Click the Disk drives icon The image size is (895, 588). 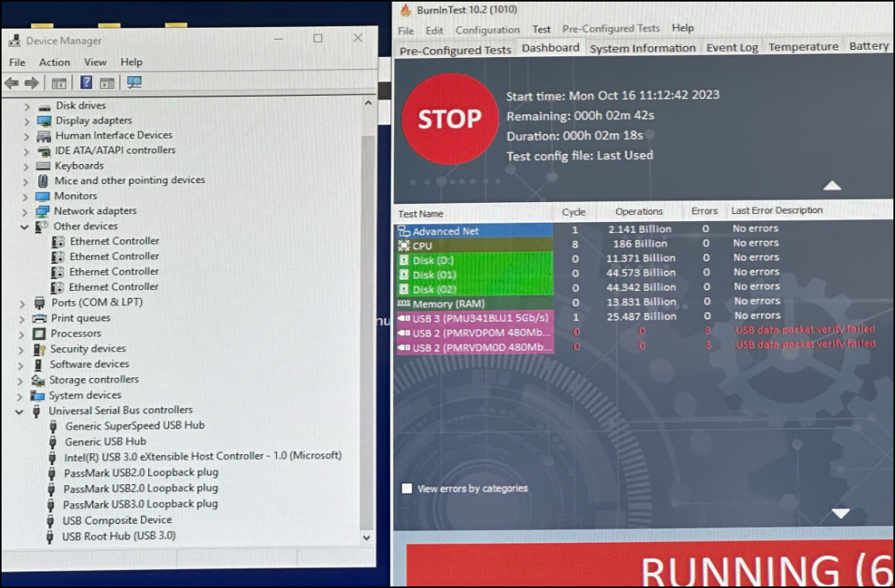[44, 106]
